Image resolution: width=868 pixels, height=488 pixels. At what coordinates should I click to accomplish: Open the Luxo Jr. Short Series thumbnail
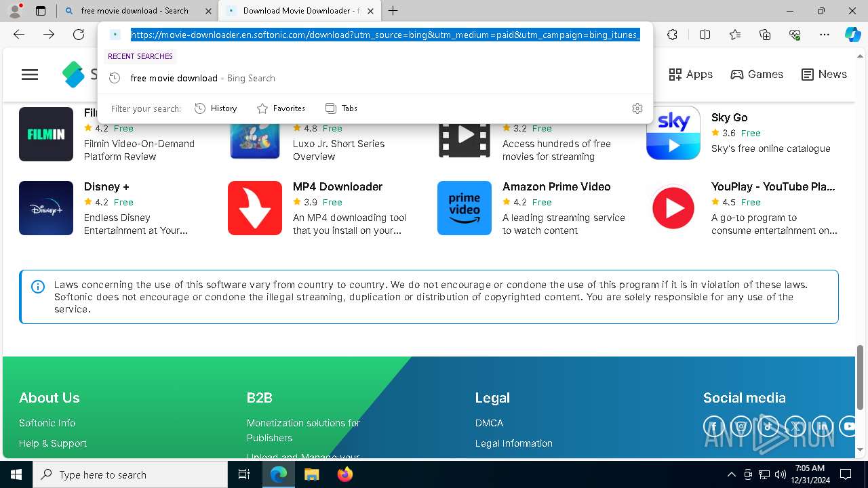tap(255, 140)
